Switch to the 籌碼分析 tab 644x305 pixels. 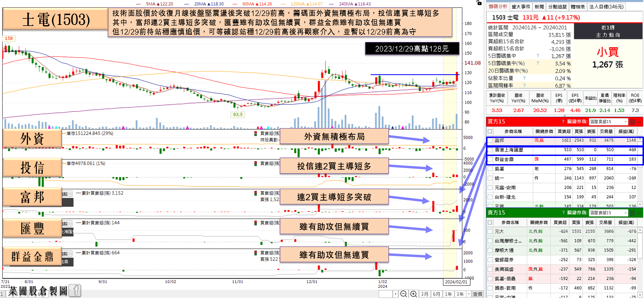click(498, 7)
